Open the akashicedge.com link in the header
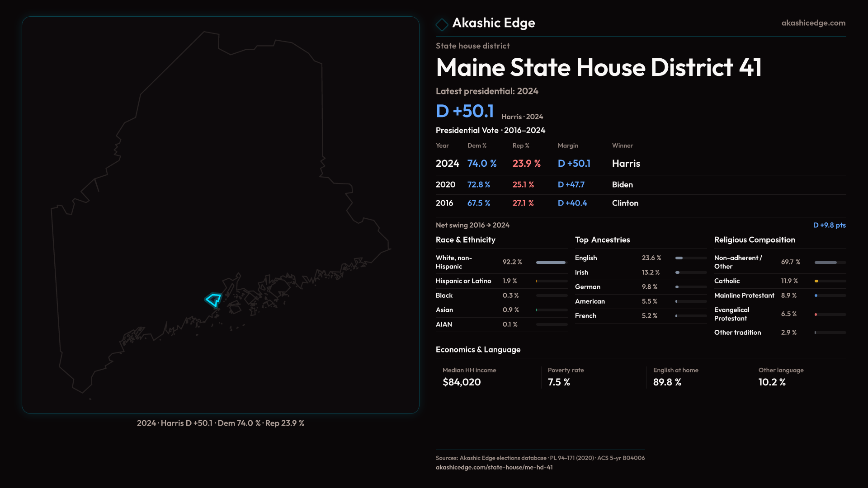 point(813,23)
